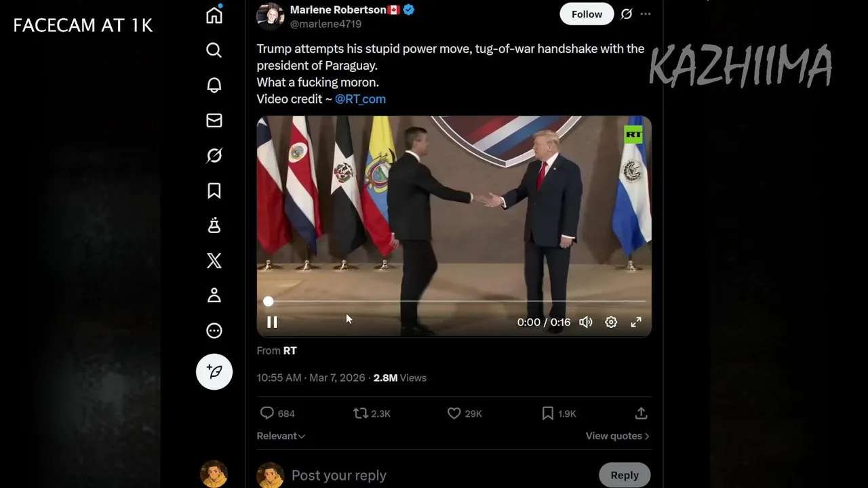Click the Search magnifier icon
The image size is (868, 488).
[214, 50]
